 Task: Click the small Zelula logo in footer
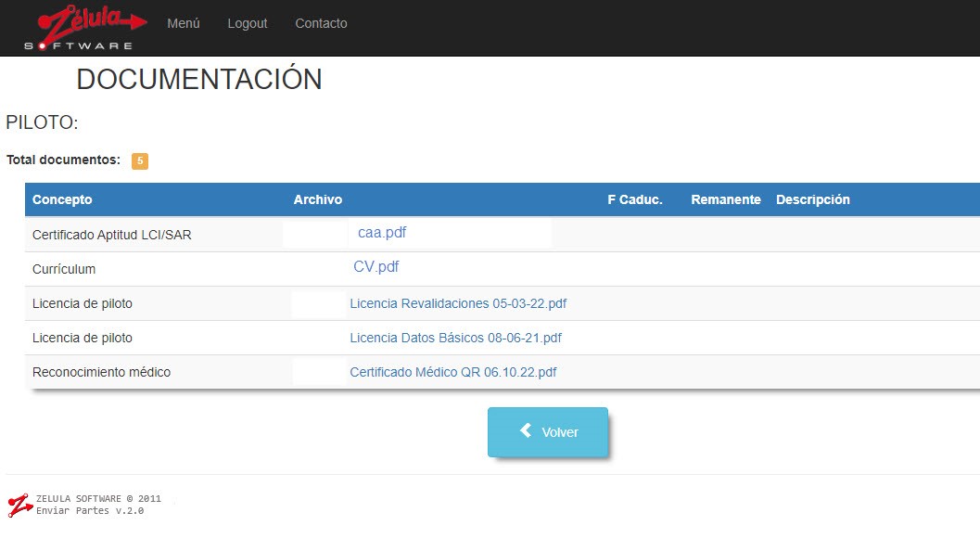pos(19,505)
